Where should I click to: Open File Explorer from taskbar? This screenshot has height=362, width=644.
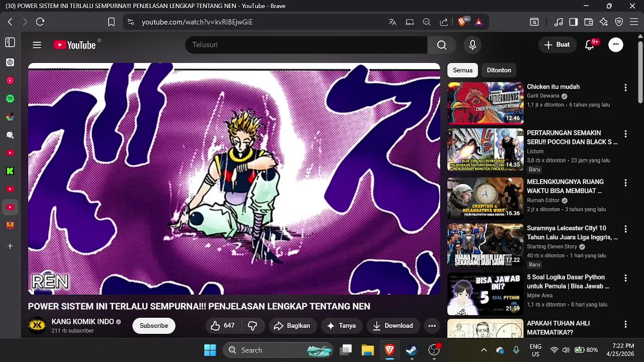pos(367,350)
